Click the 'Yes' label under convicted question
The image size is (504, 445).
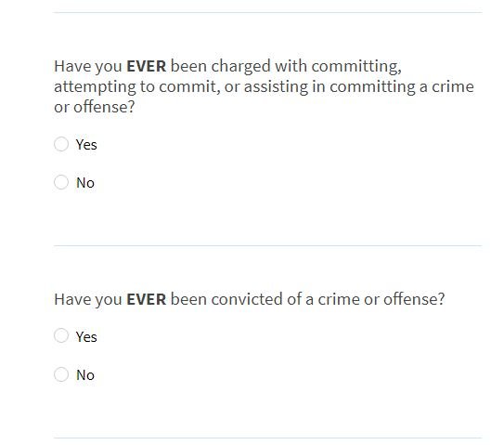86,337
